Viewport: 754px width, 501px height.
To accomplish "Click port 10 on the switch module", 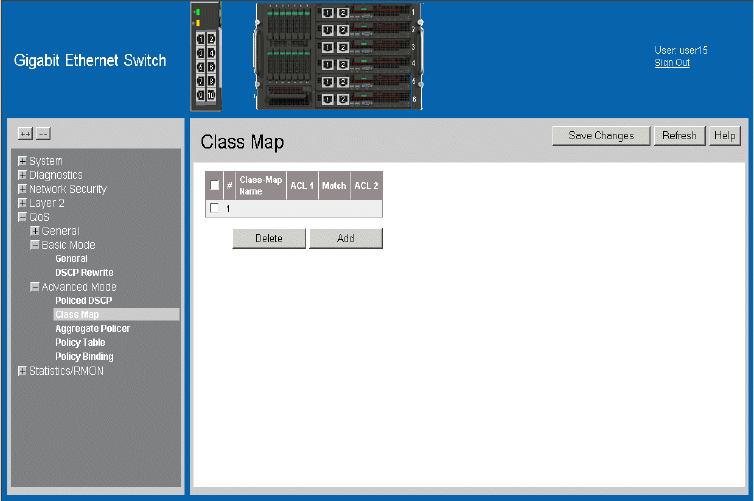I will (210, 95).
